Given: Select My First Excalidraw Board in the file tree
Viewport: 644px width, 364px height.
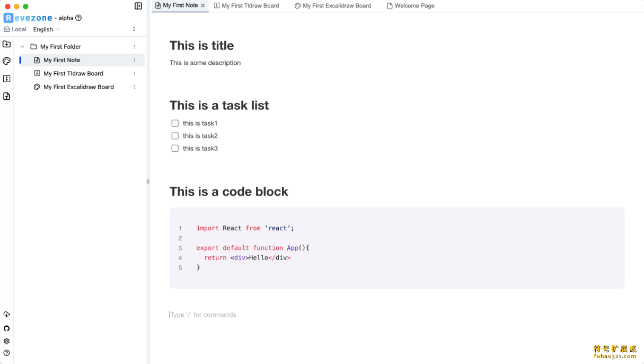Looking at the screenshot, I should coord(78,87).
